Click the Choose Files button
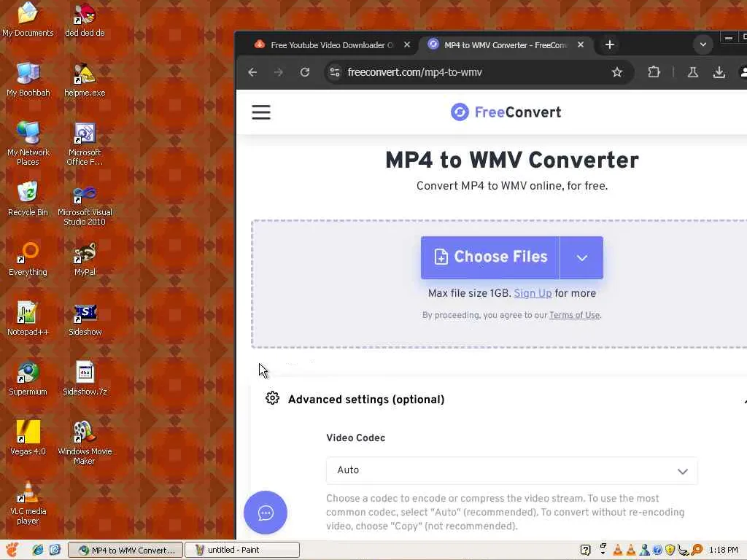 coord(490,257)
